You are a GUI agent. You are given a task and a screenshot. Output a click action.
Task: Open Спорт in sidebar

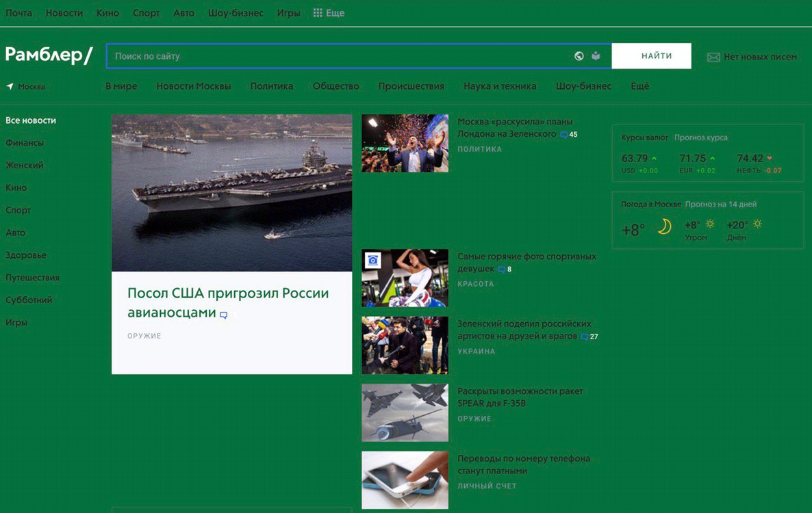[x=18, y=211]
